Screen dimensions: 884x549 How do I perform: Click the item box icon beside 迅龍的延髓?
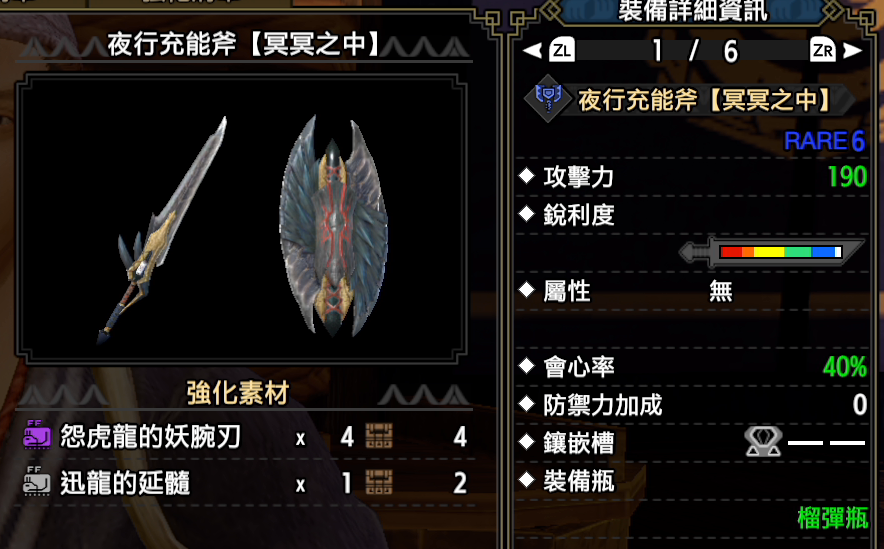pos(379,482)
